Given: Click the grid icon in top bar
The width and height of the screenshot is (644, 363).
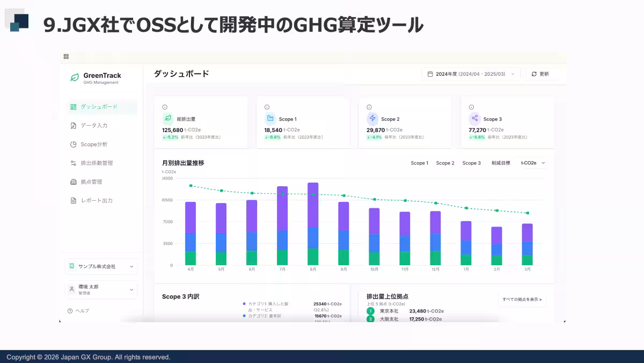Looking at the screenshot, I should tap(66, 56).
